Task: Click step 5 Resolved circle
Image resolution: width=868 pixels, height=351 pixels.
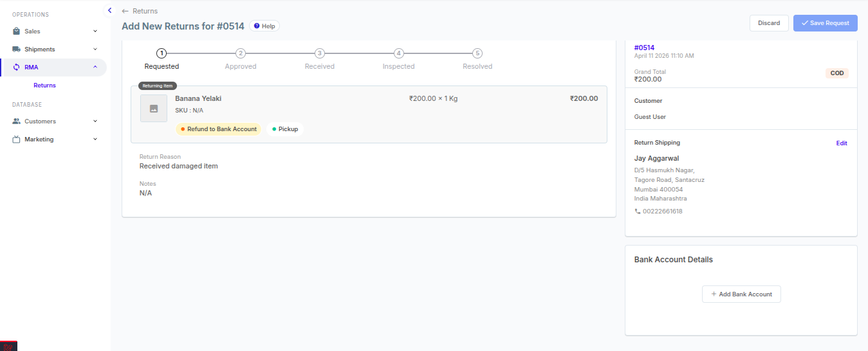Action: click(x=477, y=53)
